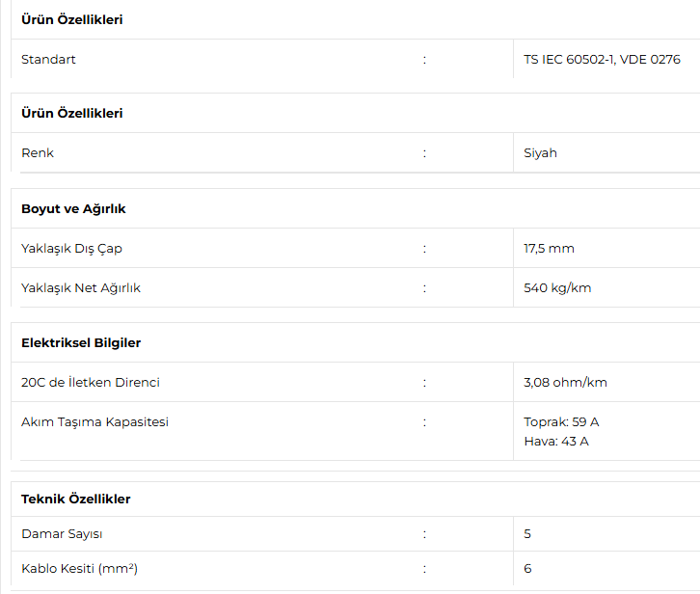Click the Kablo Kesiti (mm²) label
Viewport: 700px width, 594px height.
pyautogui.click(x=79, y=569)
